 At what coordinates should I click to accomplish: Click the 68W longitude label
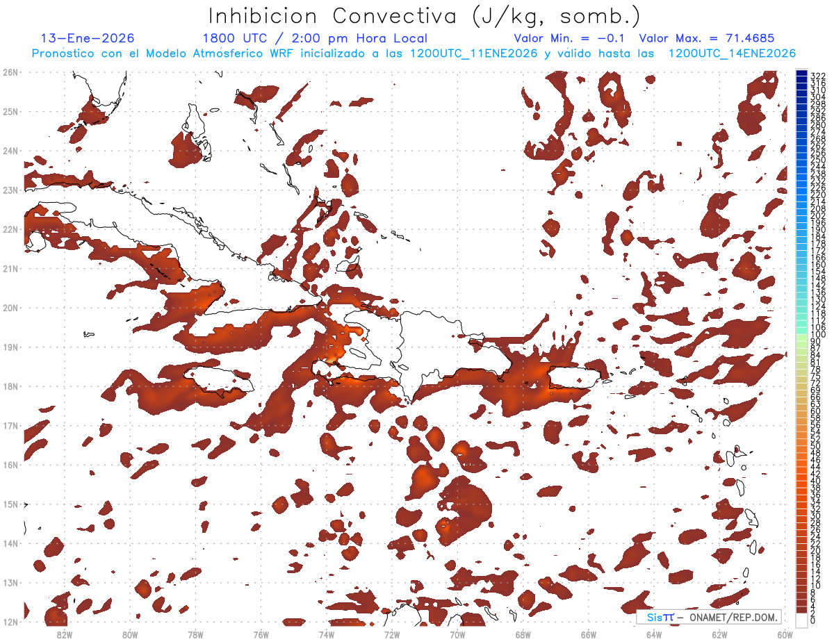(523, 634)
